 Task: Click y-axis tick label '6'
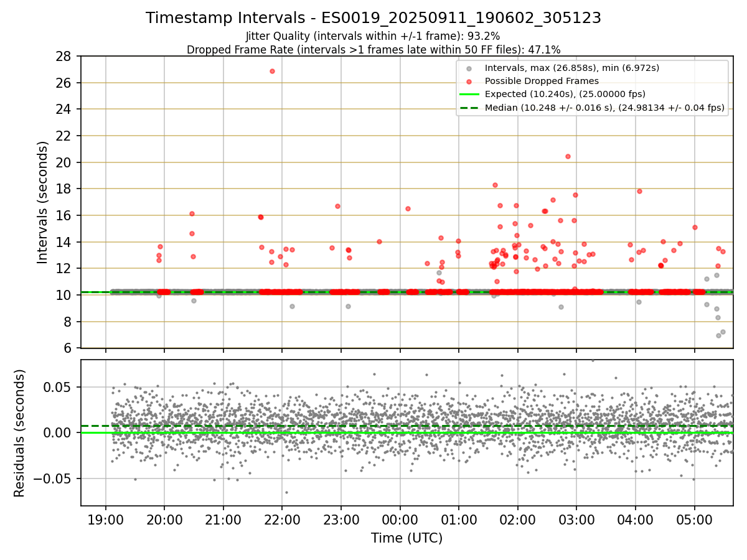(x=67, y=348)
